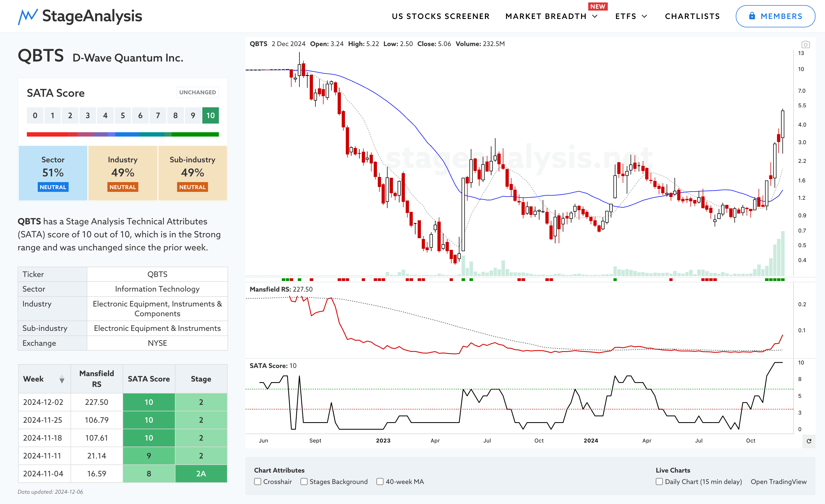This screenshot has height=504, width=825.
Task: Click the Information Technology sector cell
Action: pyautogui.click(x=157, y=289)
